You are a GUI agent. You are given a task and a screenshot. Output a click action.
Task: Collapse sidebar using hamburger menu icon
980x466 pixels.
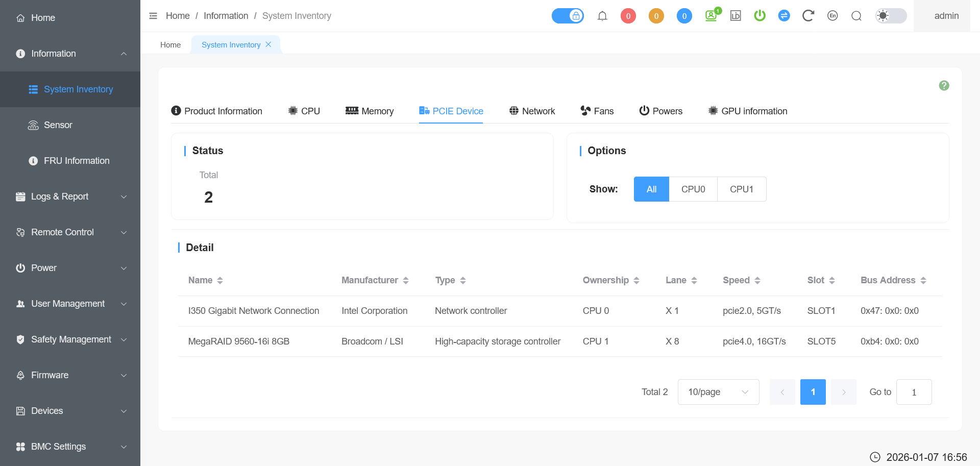pyautogui.click(x=153, y=16)
